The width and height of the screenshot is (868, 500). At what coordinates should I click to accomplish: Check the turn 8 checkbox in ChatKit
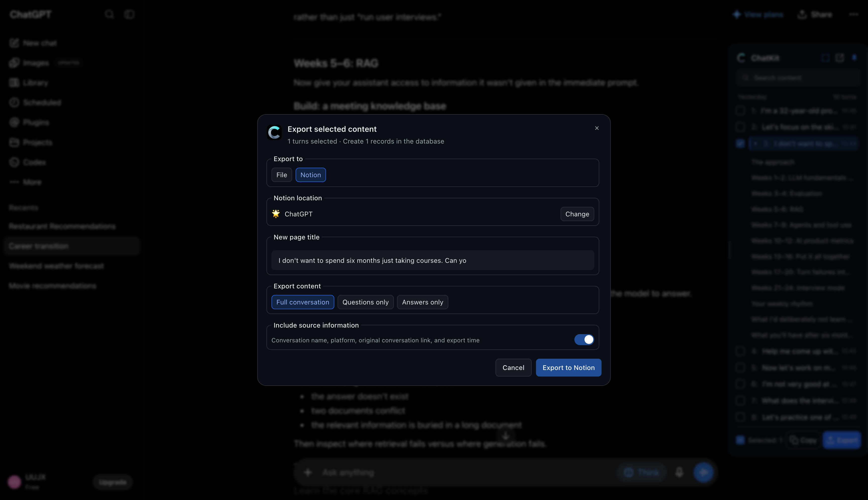click(740, 417)
